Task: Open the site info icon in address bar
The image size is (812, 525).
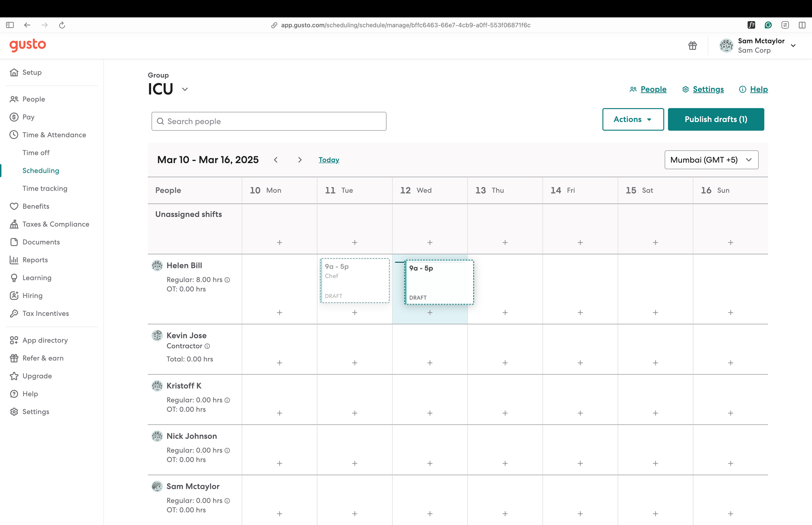Action: [274, 25]
